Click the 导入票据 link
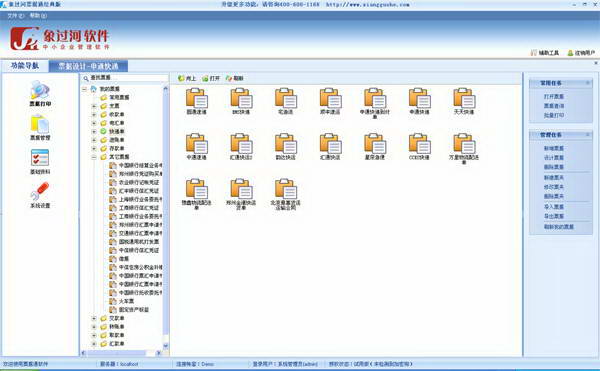 554,207
